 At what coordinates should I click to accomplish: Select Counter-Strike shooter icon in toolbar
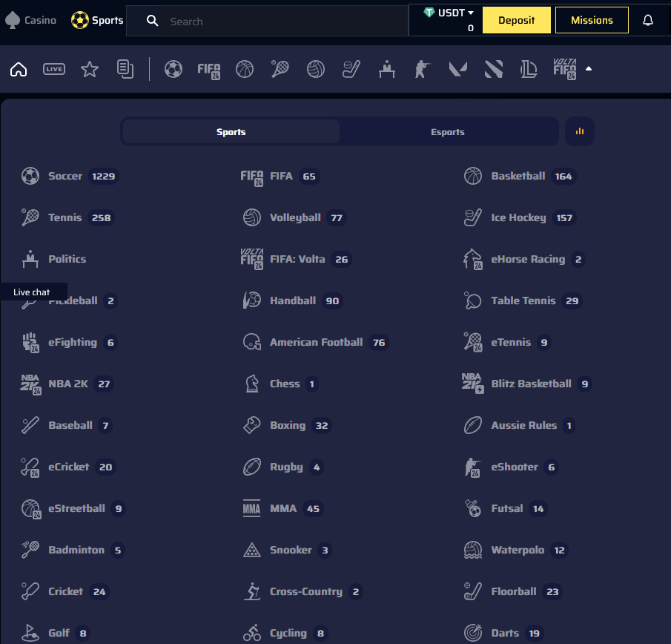tap(423, 69)
